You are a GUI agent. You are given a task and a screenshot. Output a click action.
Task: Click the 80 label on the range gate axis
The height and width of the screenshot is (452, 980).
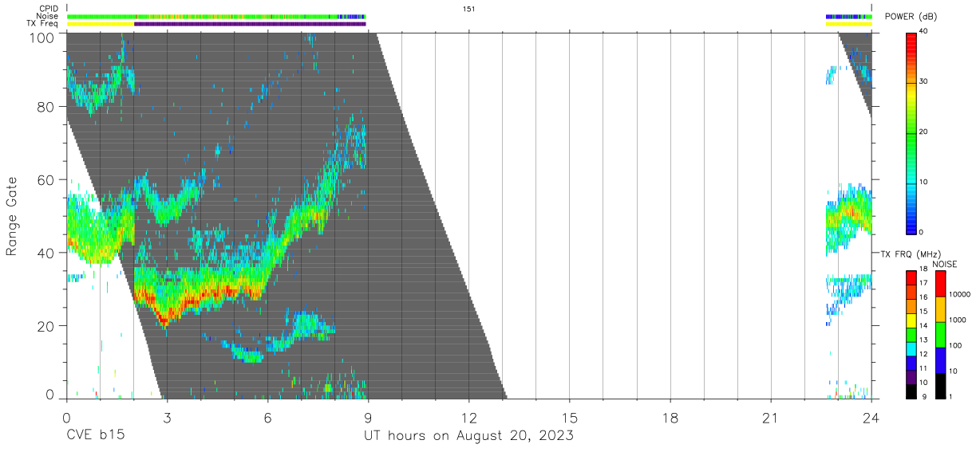[45, 107]
